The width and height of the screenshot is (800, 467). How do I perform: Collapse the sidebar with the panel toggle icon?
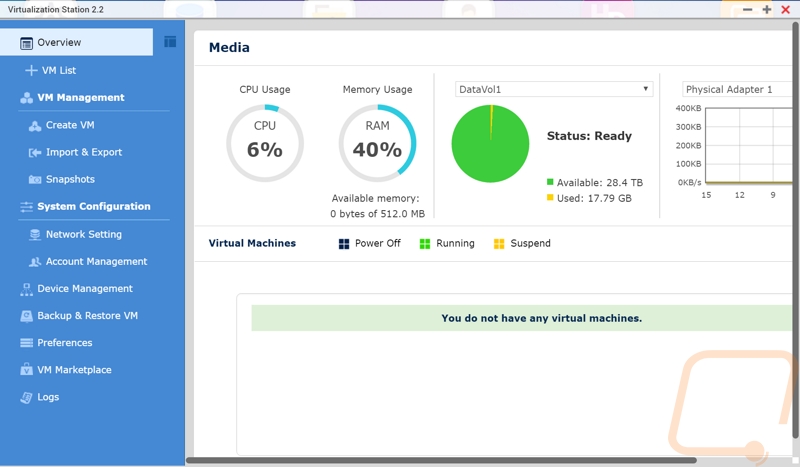click(x=170, y=42)
